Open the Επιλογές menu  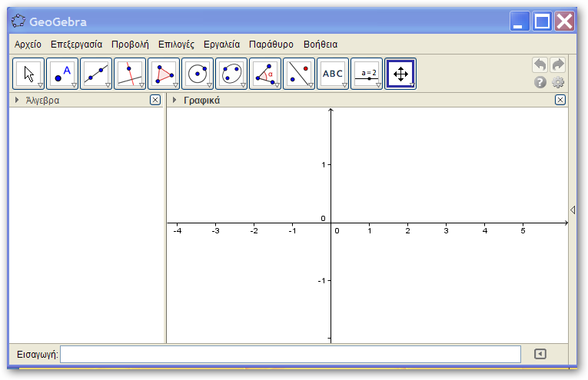click(x=176, y=45)
